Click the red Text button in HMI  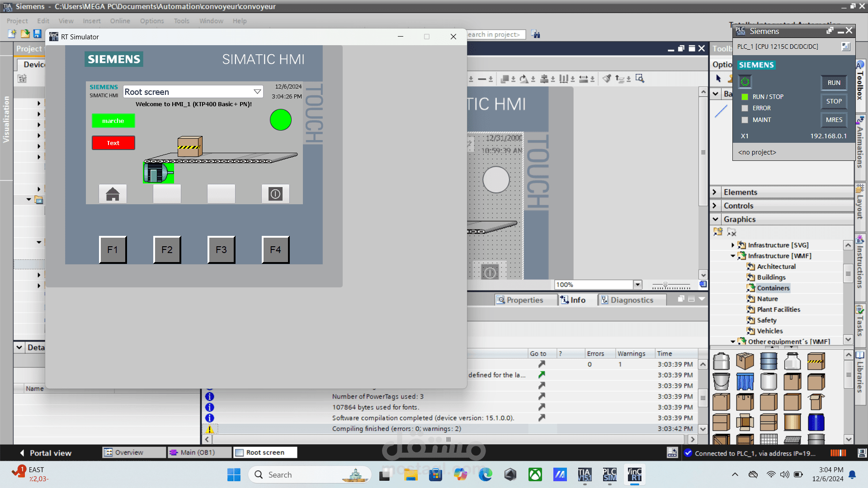click(x=113, y=143)
